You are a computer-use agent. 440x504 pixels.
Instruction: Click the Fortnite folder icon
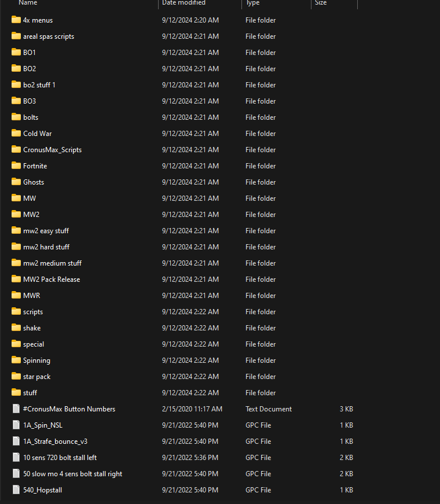[x=16, y=165]
